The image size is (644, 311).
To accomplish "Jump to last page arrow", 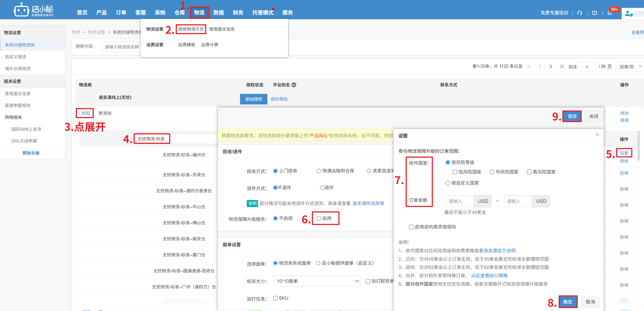I will click(562, 66).
